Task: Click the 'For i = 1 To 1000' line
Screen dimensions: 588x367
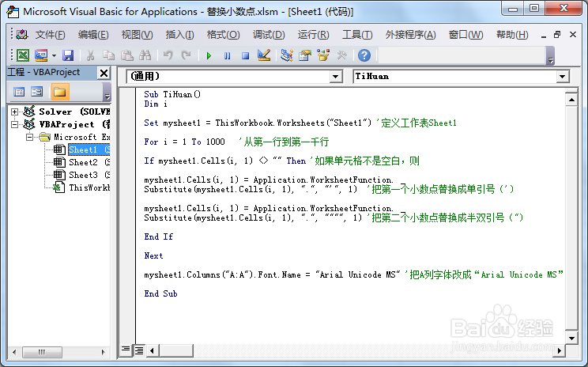Action: coord(184,142)
